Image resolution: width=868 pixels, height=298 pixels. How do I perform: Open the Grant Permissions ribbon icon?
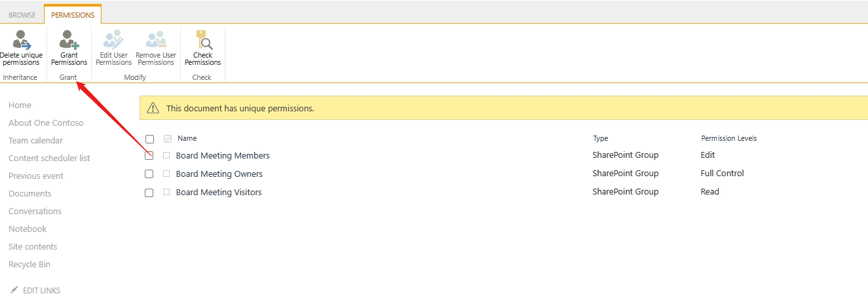click(x=69, y=40)
